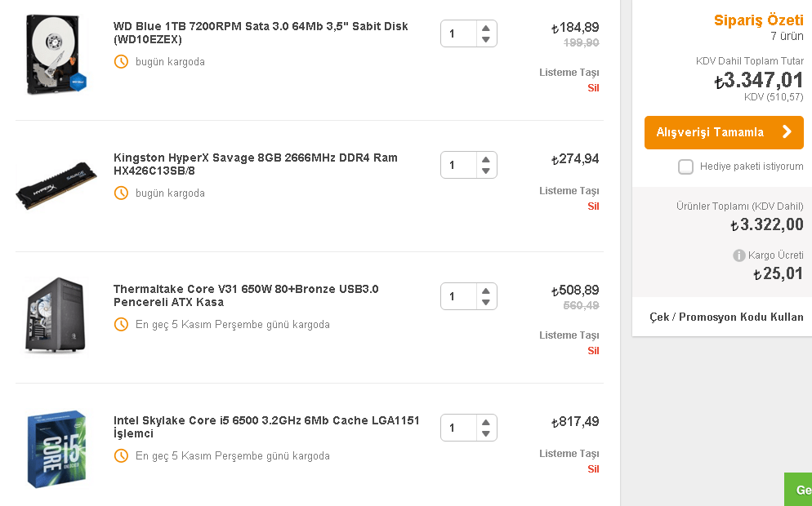
Task: Open the Intel Core i5 box thumbnail
Action: pyautogui.click(x=56, y=449)
